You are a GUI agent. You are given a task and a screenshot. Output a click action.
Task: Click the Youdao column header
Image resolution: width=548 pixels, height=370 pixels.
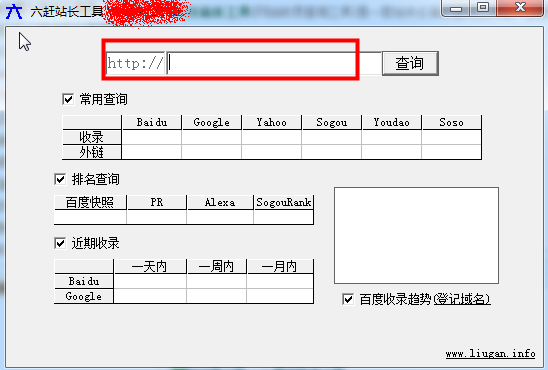point(391,122)
